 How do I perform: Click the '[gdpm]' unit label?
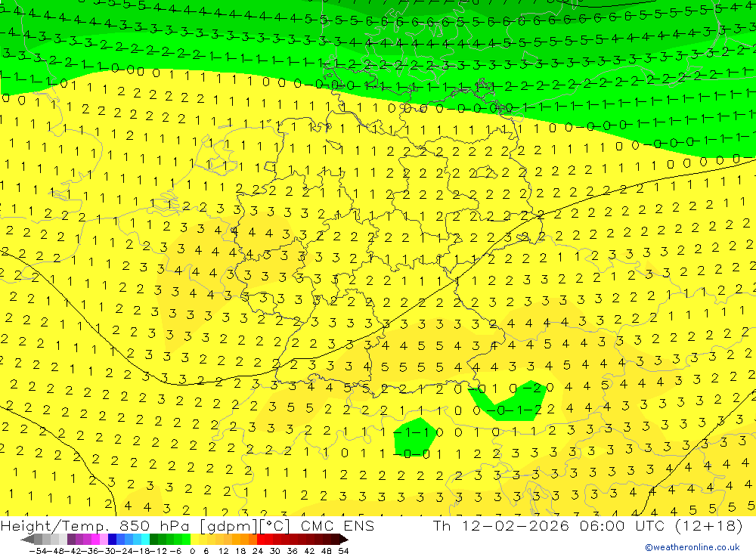229,526
